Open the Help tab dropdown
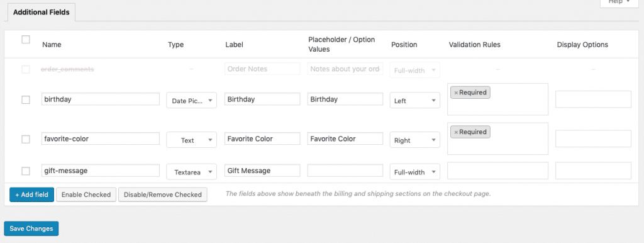The width and height of the screenshot is (644, 243). point(619,3)
